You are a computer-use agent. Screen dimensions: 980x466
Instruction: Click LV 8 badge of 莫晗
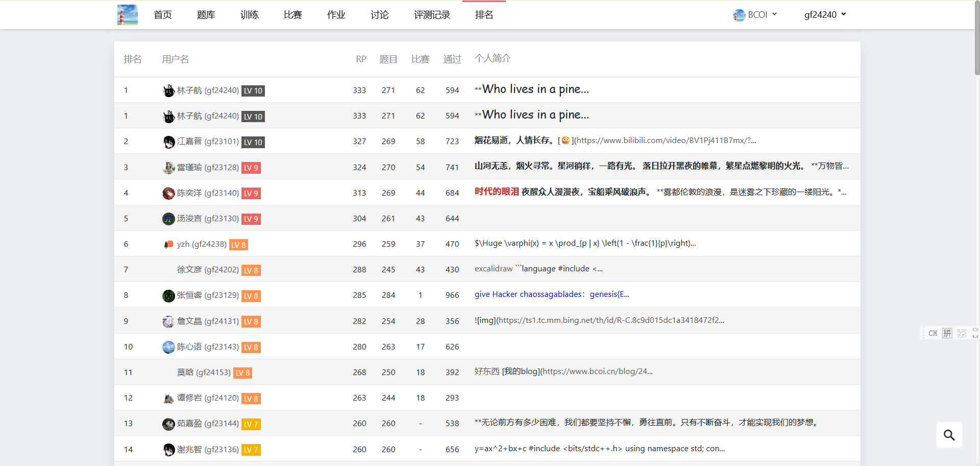242,372
